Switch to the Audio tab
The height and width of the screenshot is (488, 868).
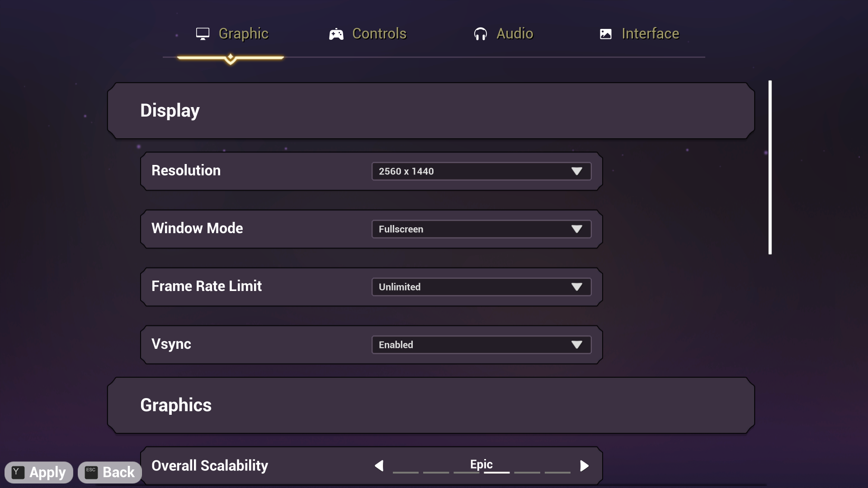pos(503,34)
